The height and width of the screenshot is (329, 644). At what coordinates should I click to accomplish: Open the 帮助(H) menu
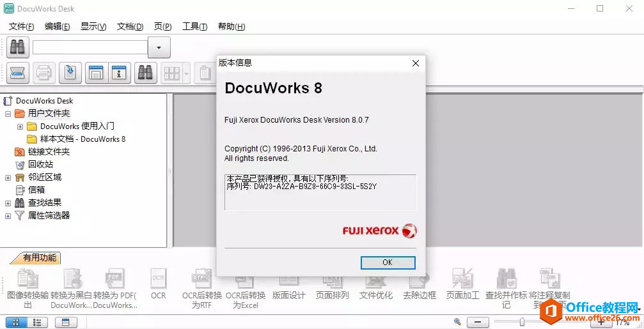click(232, 27)
